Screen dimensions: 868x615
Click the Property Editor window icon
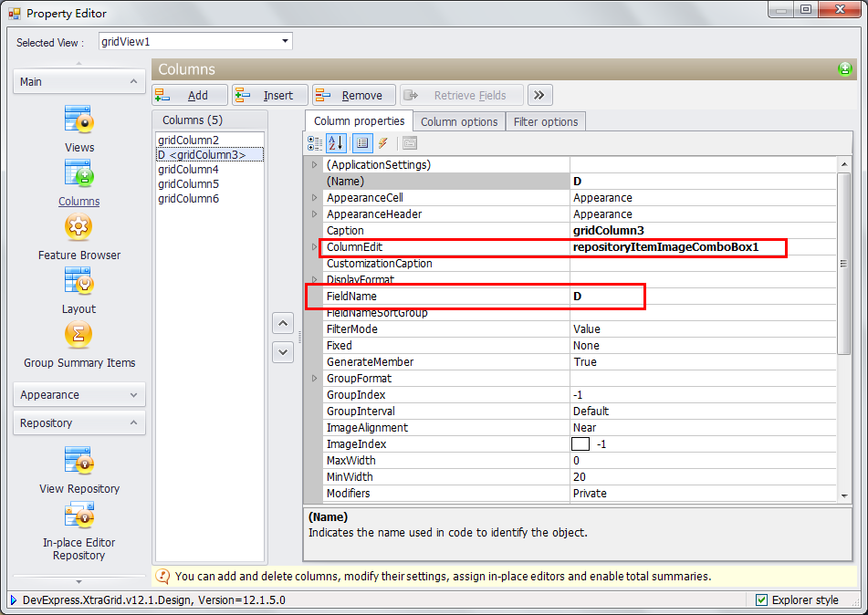tap(15, 14)
